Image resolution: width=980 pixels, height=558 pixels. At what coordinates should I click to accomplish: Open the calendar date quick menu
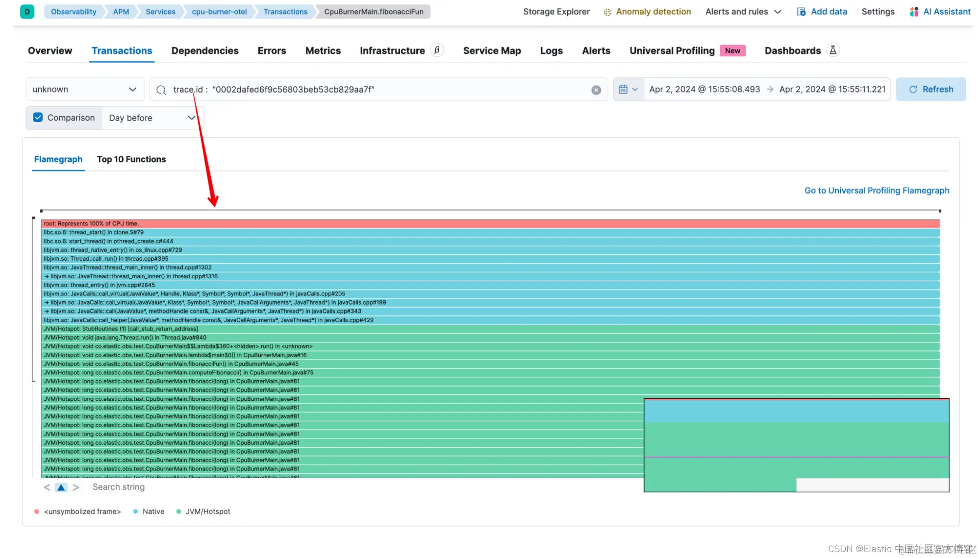[x=628, y=90]
